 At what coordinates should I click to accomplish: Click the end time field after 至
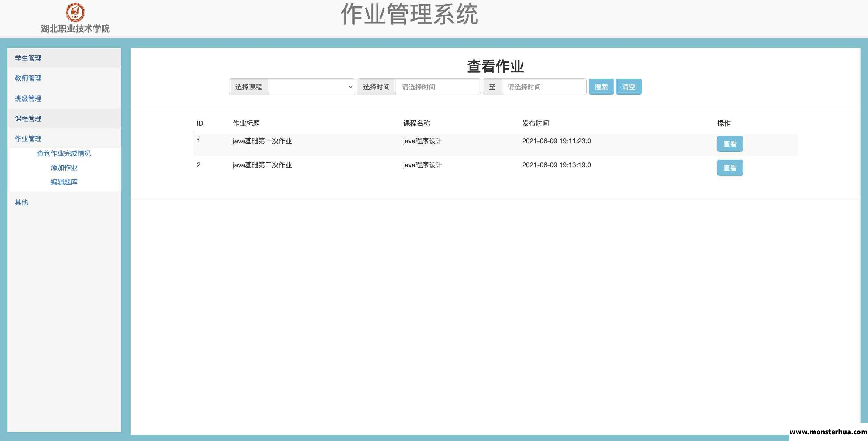[x=544, y=87]
